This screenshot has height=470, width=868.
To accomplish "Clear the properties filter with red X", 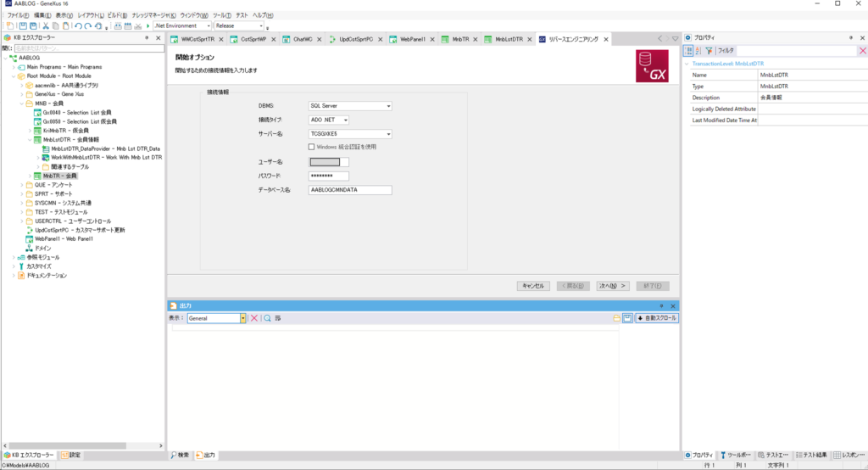I will click(862, 50).
